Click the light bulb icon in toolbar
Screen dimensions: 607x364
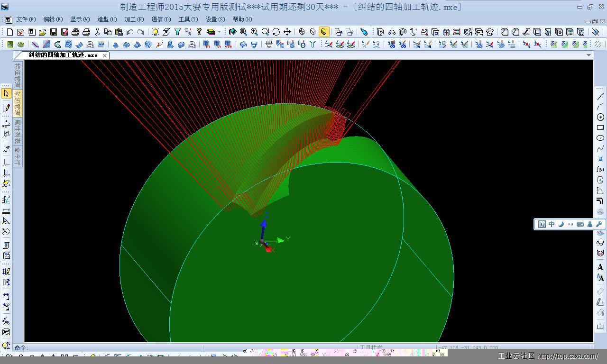tap(155, 32)
